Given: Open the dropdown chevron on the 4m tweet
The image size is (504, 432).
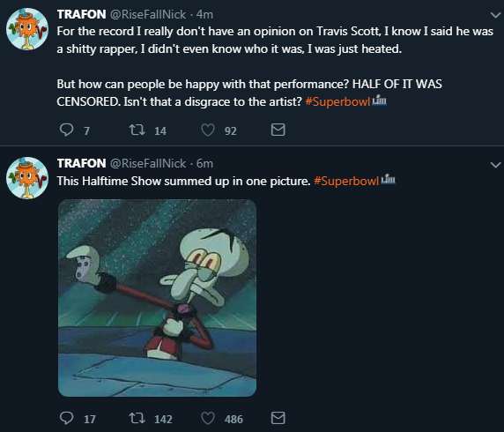Looking at the screenshot, I should pyautogui.click(x=495, y=15).
